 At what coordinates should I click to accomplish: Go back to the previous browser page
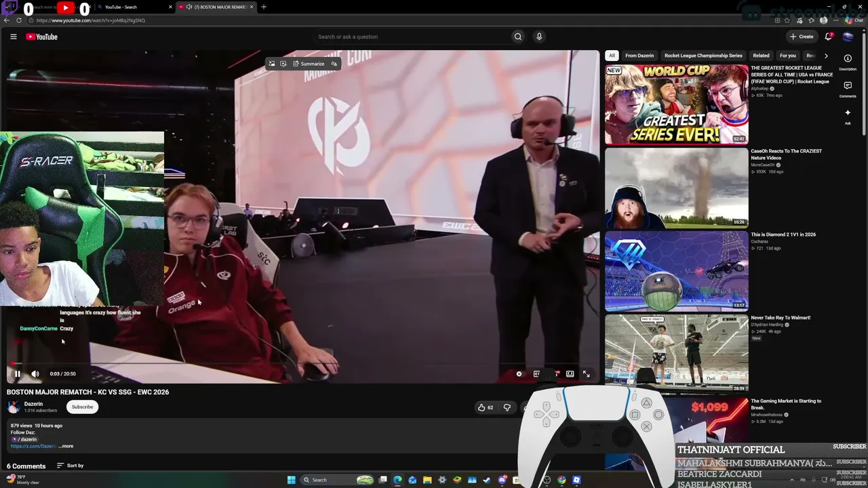coord(7,20)
